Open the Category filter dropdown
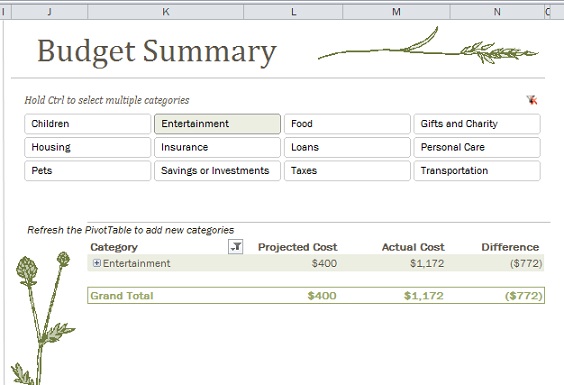The image size is (564, 385). pyautogui.click(x=236, y=247)
